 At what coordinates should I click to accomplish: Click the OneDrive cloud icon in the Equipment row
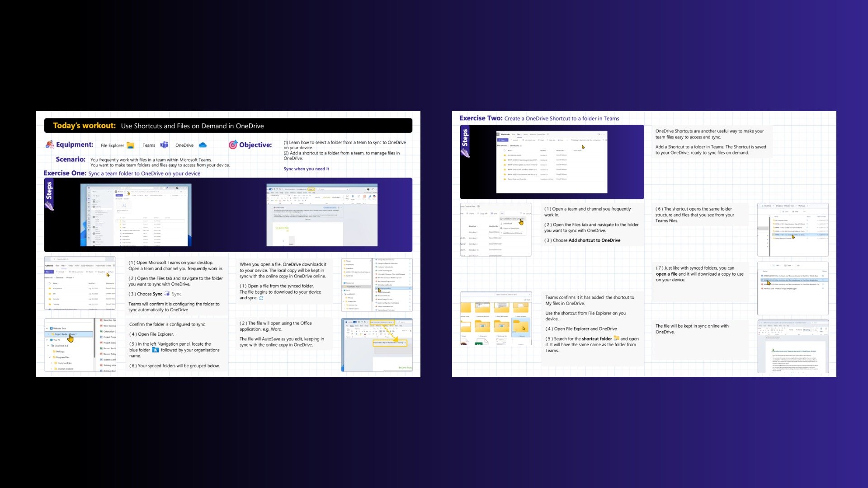203,145
